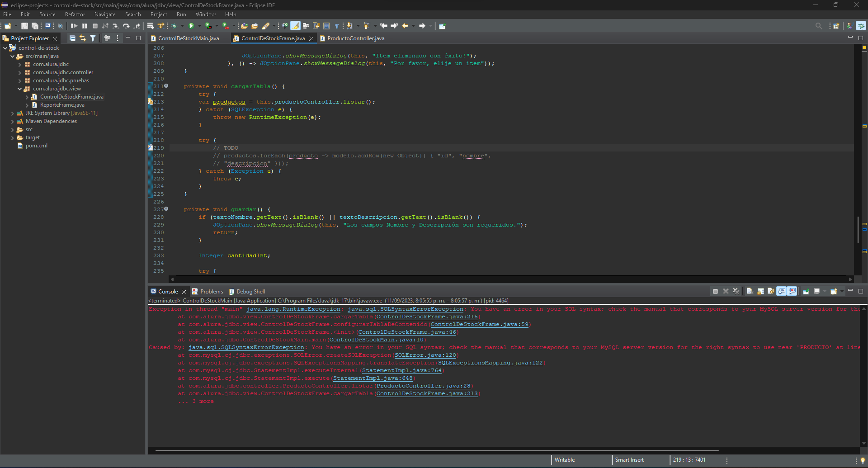Click the Suspend debug icon
The image size is (868, 468).
(x=85, y=26)
